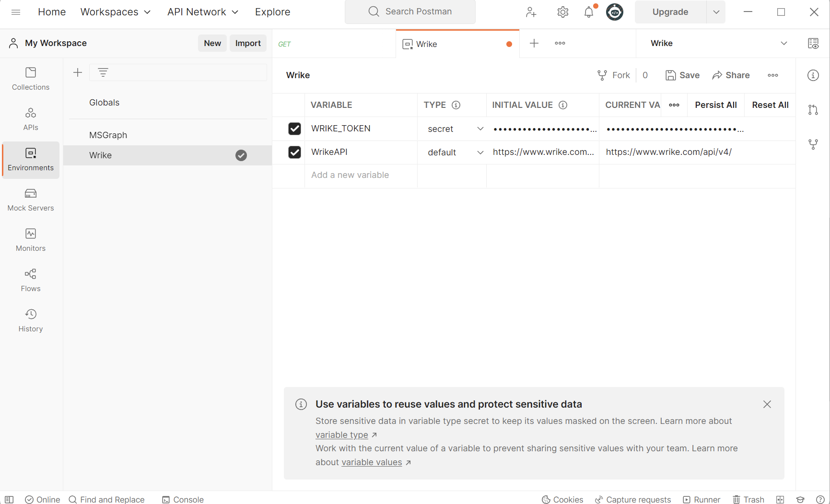
Task: Open the Mock Servers sidebar panel
Action: (31, 200)
